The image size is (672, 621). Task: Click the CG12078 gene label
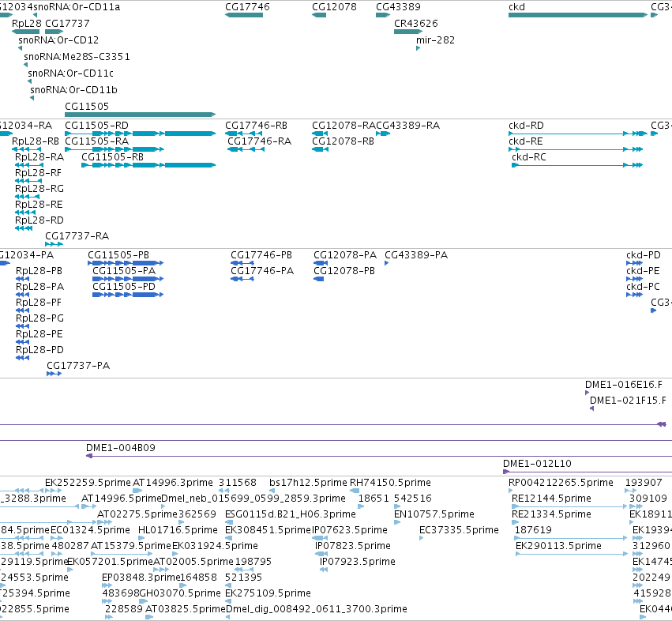334,7
